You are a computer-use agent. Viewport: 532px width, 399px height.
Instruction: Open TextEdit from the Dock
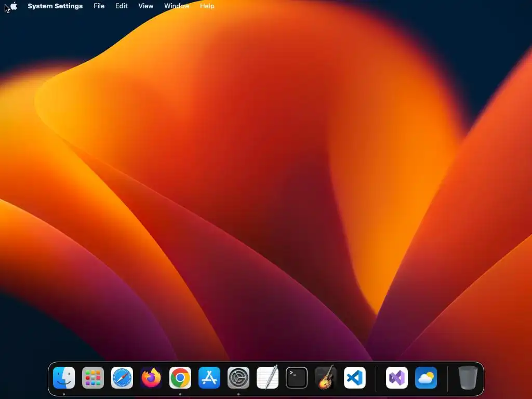[268, 377]
